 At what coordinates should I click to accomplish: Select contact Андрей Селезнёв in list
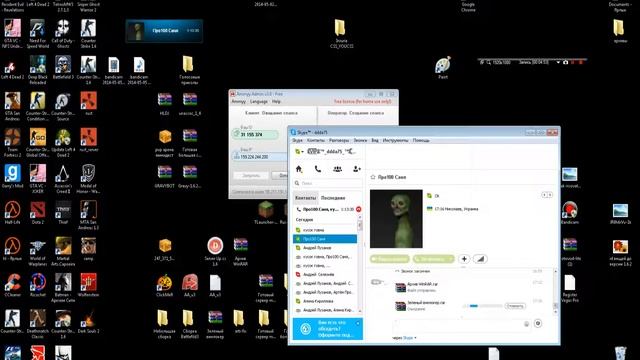(x=325, y=275)
